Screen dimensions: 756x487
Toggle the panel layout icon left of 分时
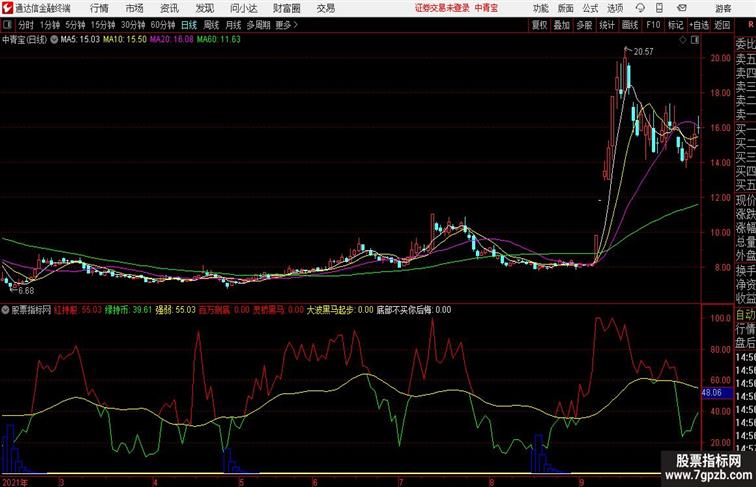point(7,25)
